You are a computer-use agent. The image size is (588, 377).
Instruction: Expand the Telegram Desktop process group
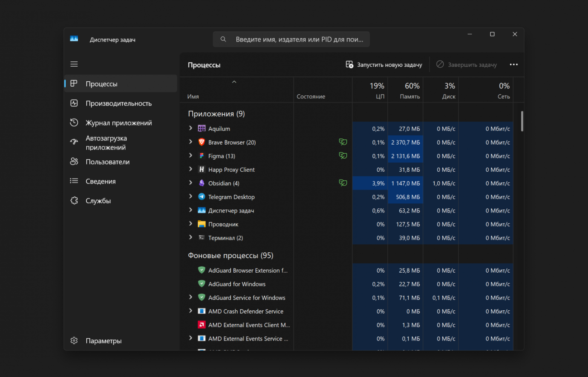pos(190,197)
